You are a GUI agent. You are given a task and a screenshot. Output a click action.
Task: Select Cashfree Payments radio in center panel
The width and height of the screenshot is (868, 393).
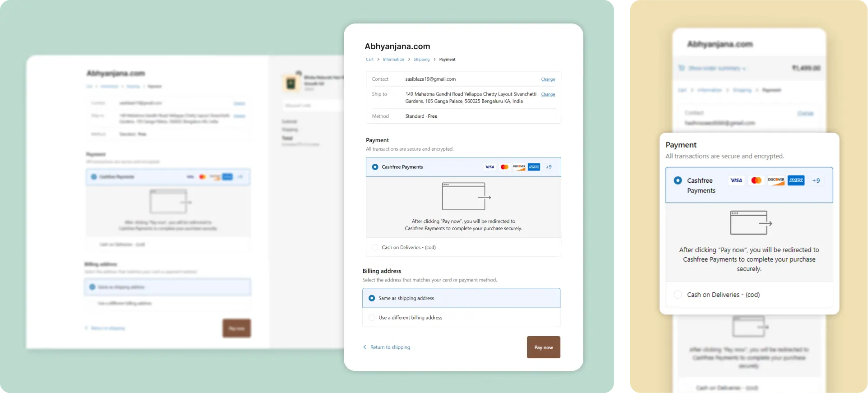[375, 167]
